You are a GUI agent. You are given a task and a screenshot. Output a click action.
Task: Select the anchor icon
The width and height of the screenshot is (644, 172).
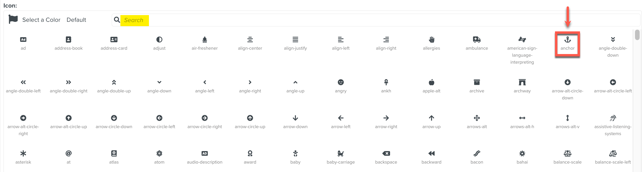[567, 40]
